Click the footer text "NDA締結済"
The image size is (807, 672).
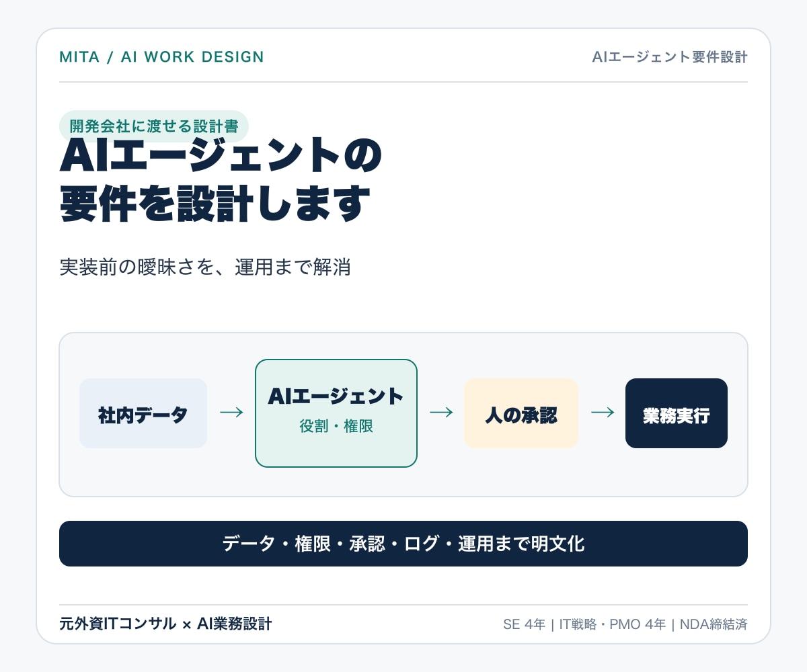pyautogui.click(x=714, y=624)
